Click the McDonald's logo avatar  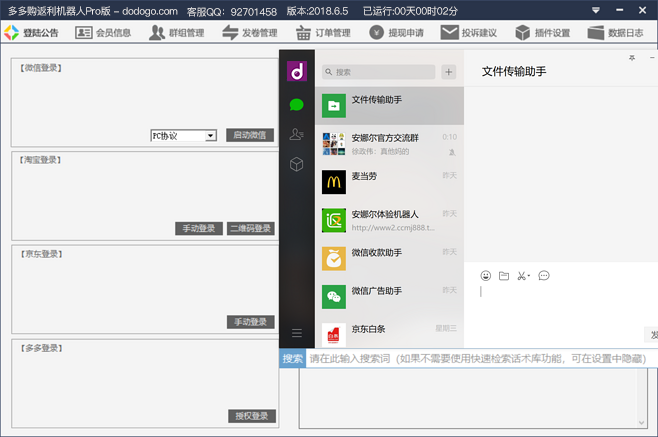334,182
